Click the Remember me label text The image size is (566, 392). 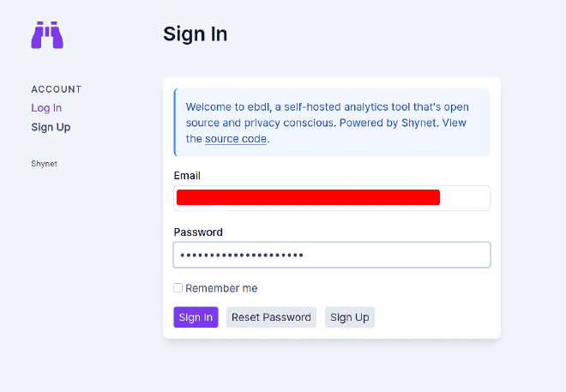click(221, 288)
